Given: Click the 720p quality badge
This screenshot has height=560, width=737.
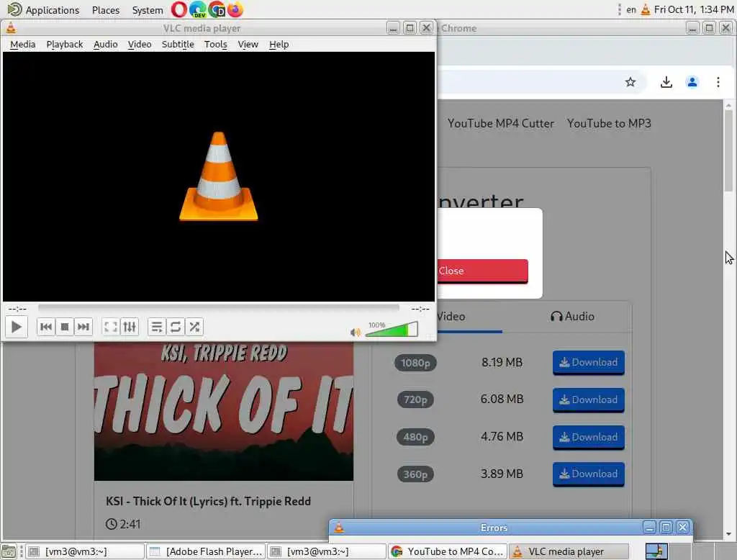Looking at the screenshot, I should tap(415, 399).
